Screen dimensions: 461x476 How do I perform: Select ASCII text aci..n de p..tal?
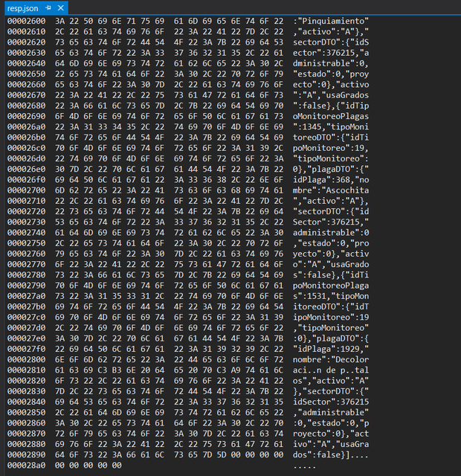coord(331,370)
